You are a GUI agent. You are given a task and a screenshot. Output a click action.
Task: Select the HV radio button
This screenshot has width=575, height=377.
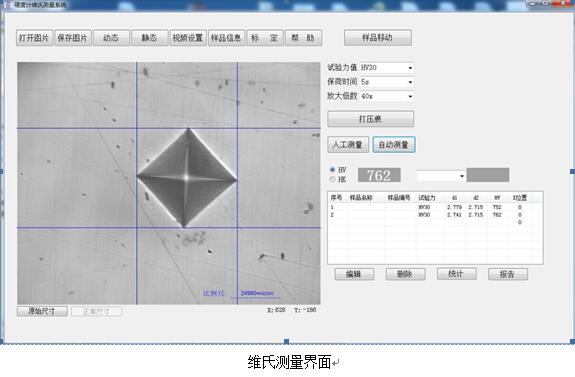333,169
